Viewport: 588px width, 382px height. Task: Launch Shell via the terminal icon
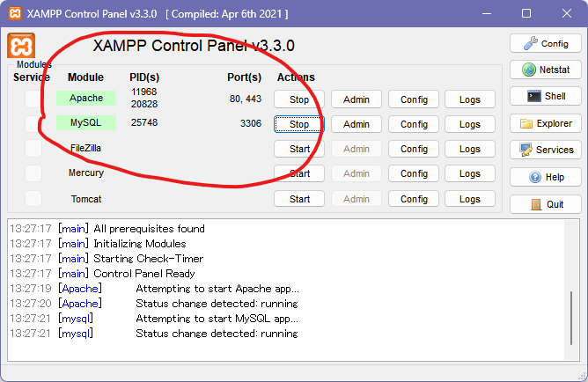545,96
